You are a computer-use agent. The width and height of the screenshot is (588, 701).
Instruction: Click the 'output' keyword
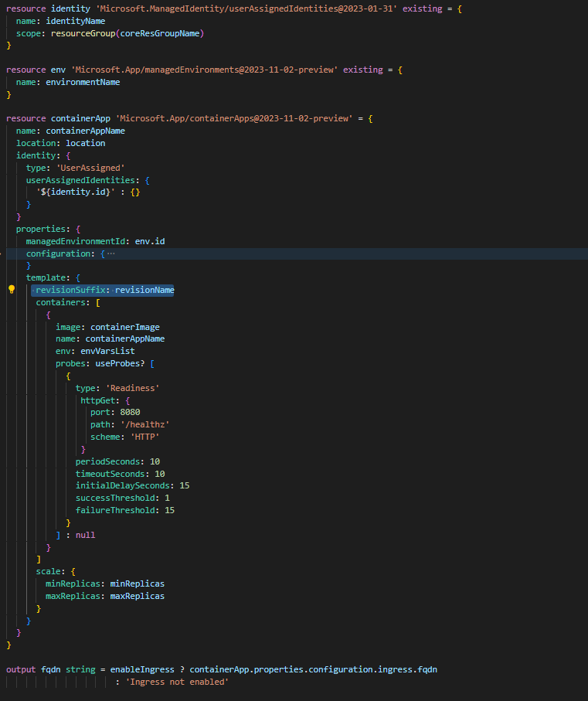(x=21, y=670)
